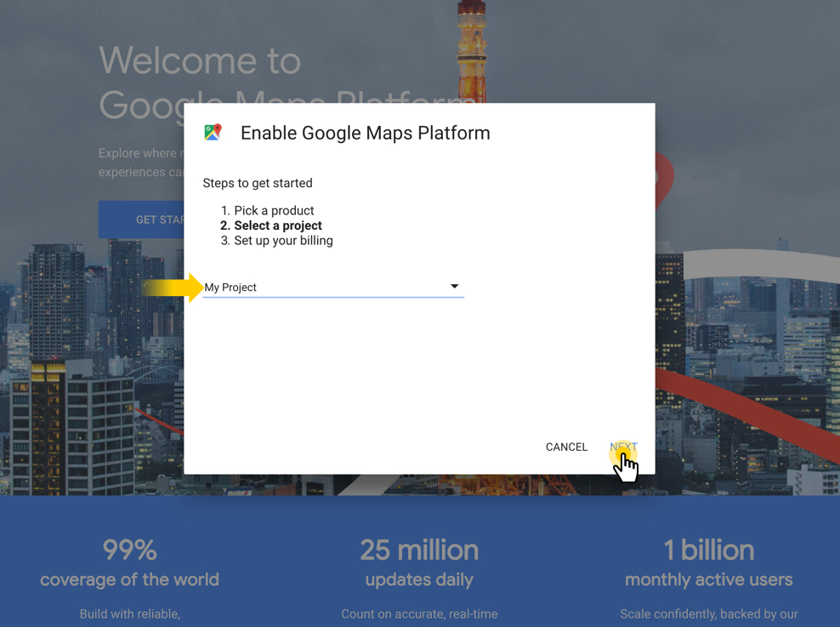Viewport: 840px width, 627px height.
Task: Click the 'monthly active users' text
Action: pos(709,579)
